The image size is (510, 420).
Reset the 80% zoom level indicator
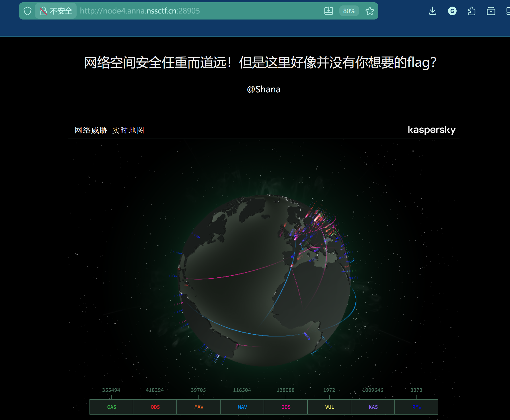tap(349, 11)
